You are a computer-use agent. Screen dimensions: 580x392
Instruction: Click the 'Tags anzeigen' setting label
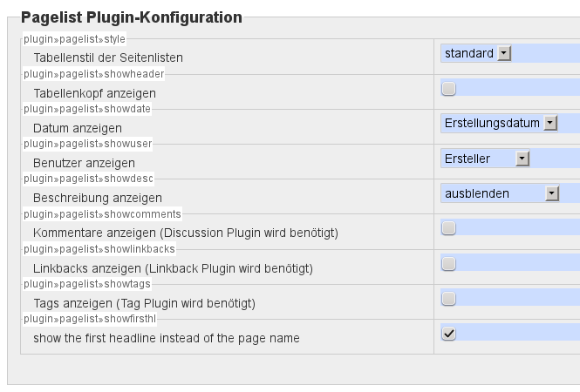click(x=144, y=303)
